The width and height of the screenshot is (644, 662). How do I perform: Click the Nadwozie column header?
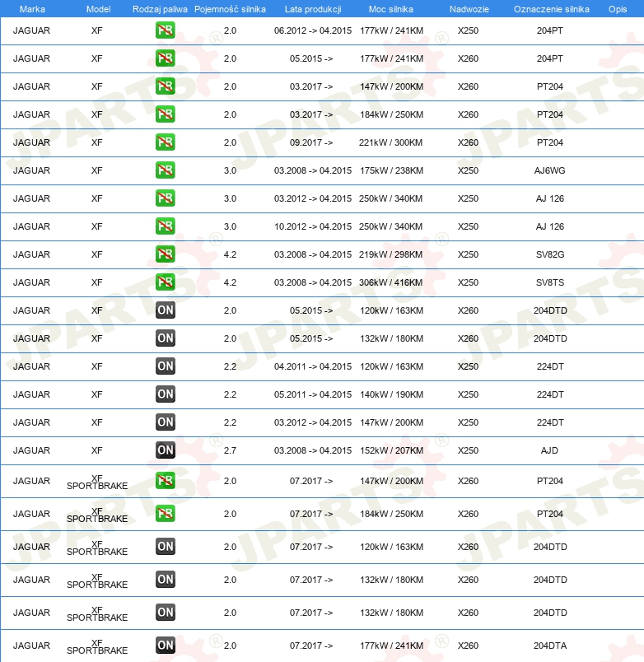coord(468,8)
